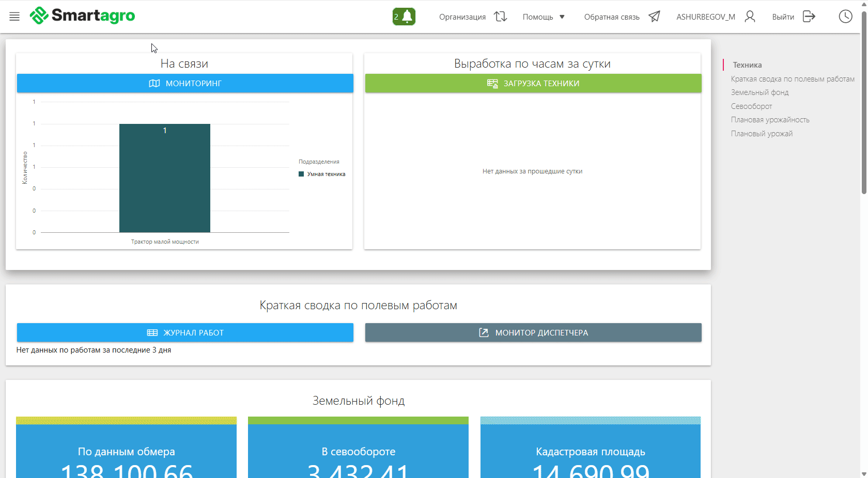Click the logout exit icon
This screenshot has width=868, height=478.
[x=809, y=17]
